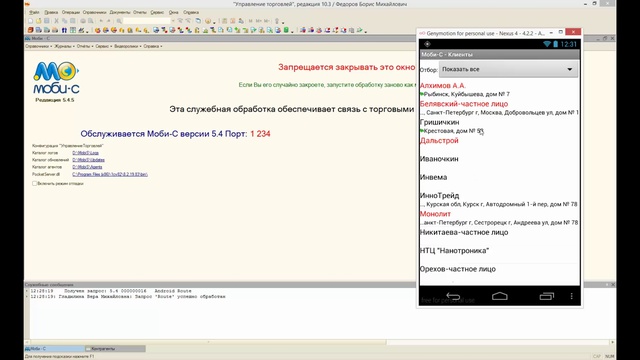Image resolution: width=640 pixels, height=360 pixels.
Task: Open the Файл main menu
Action: (34, 12)
